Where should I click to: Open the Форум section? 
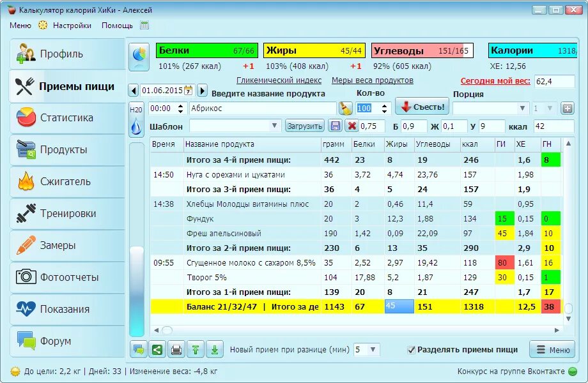(68, 341)
